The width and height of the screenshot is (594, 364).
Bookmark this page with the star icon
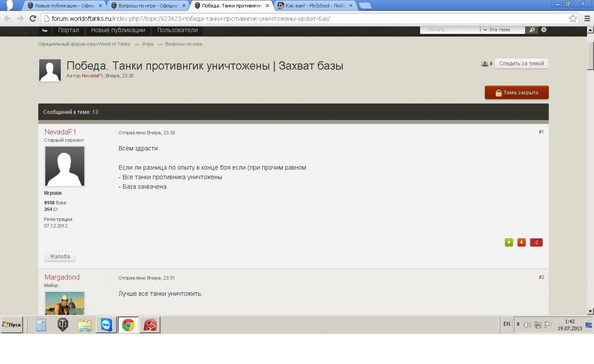573,19
